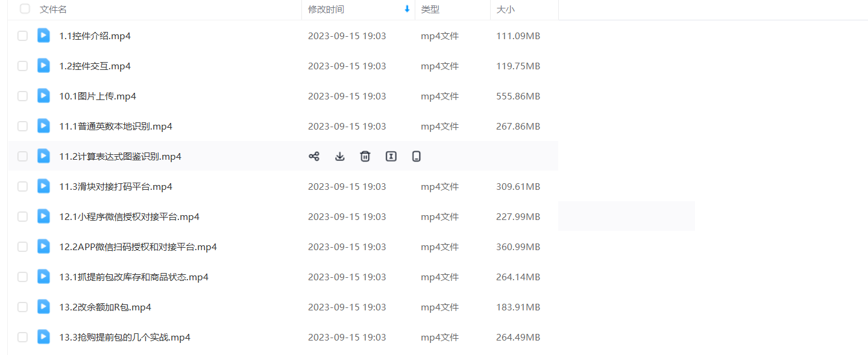Viewport: 868px width, 355px height.
Task: Tick checkbox for 13.3抢购提前包的几个实战.mp4
Action: 22,338
